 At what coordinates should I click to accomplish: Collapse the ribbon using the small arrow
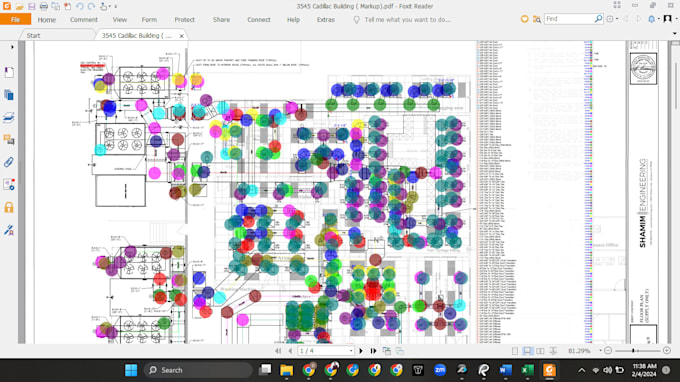tap(675, 33)
